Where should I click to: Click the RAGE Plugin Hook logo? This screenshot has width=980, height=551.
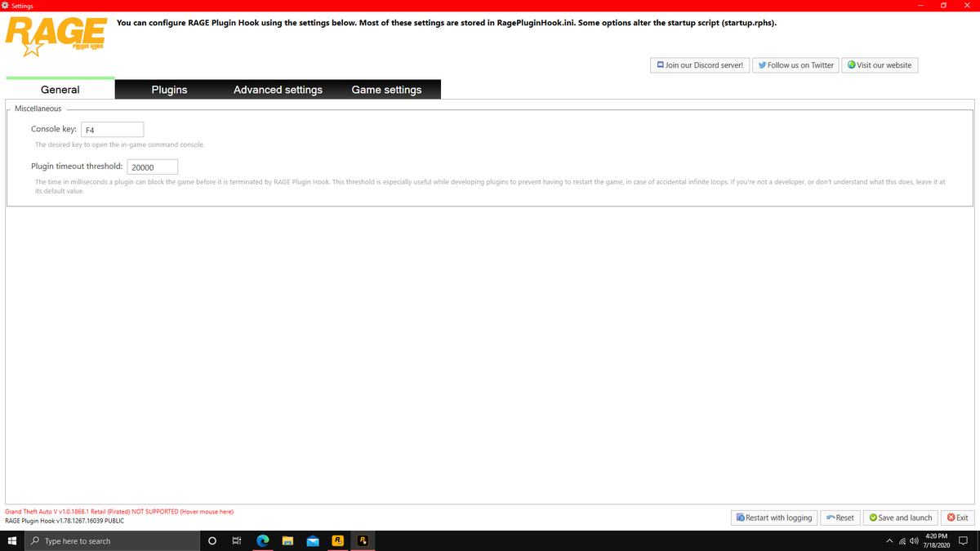(56, 38)
